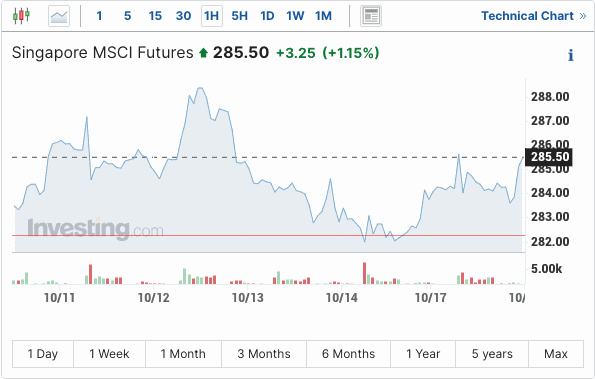
Task: Click the 282.00 price axis label
Action: point(550,241)
